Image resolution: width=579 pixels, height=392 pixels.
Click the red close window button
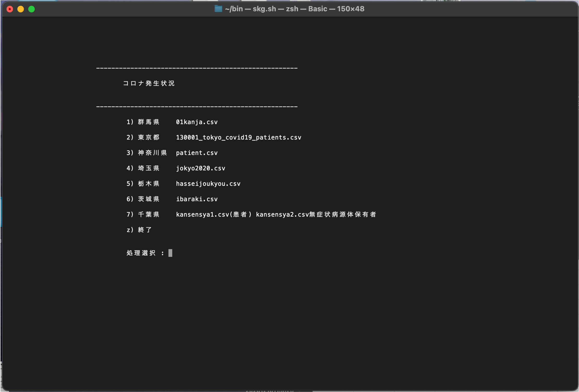tap(10, 9)
